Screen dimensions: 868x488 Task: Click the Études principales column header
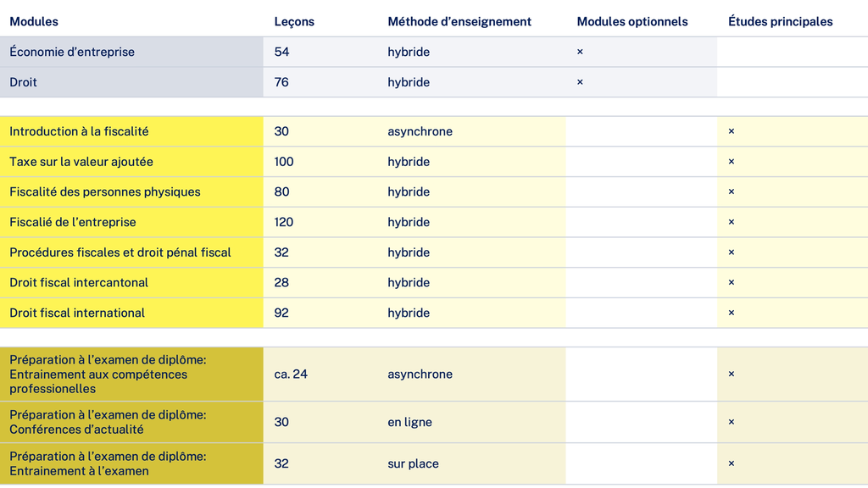pos(781,22)
